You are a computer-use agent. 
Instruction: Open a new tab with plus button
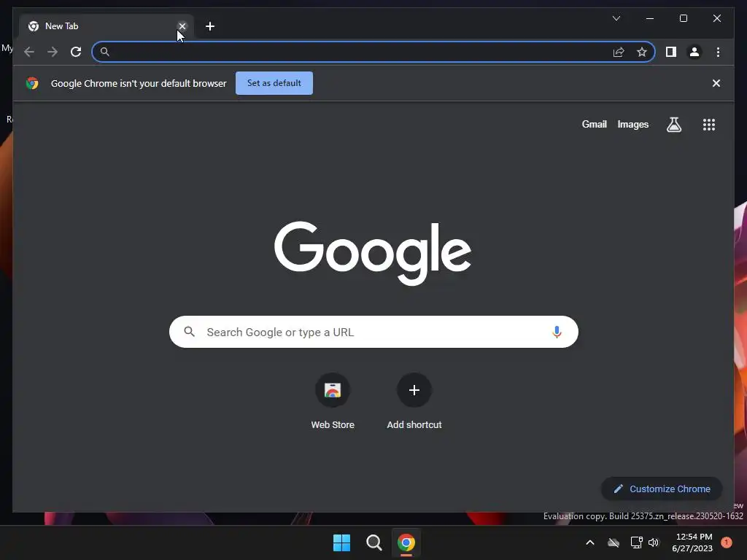pos(209,26)
